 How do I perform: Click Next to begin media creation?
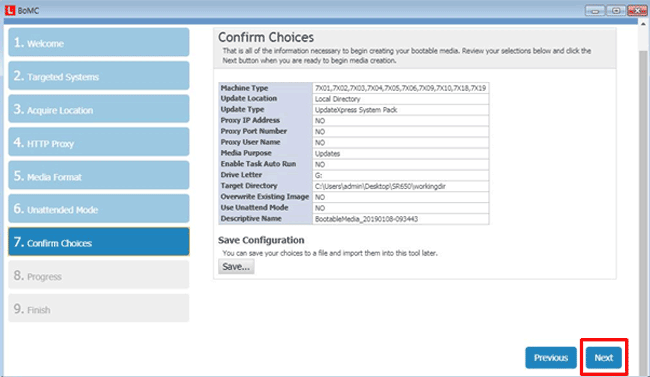click(x=604, y=358)
